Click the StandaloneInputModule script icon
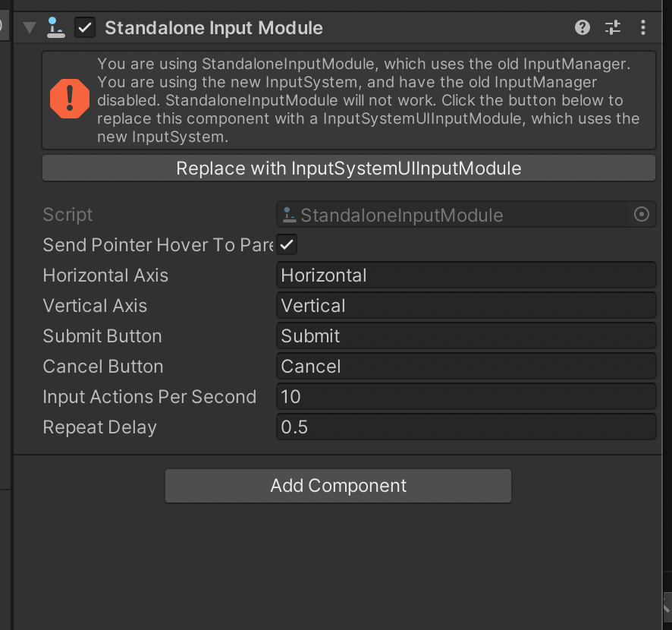The height and width of the screenshot is (630, 672). pyautogui.click(x=289, y=215)
